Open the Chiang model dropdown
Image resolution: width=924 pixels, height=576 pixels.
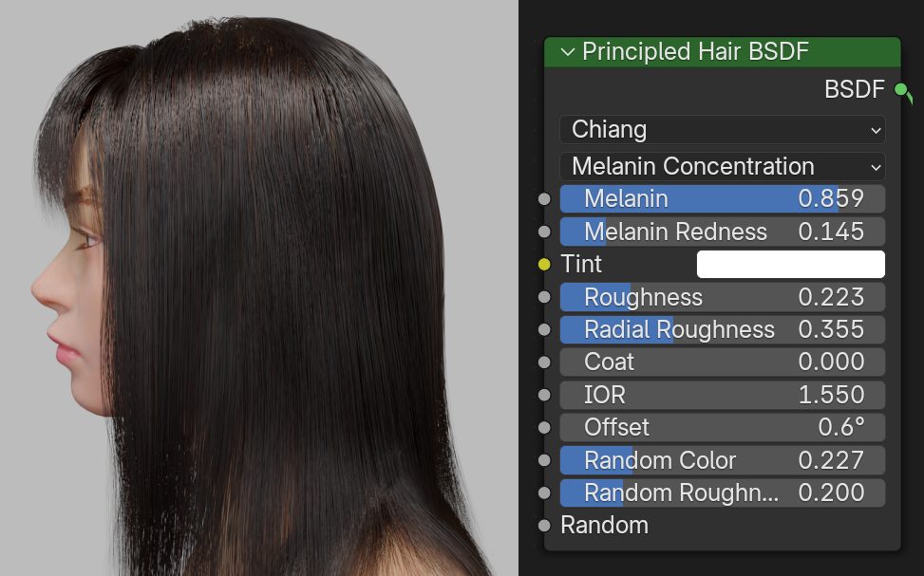722,130
